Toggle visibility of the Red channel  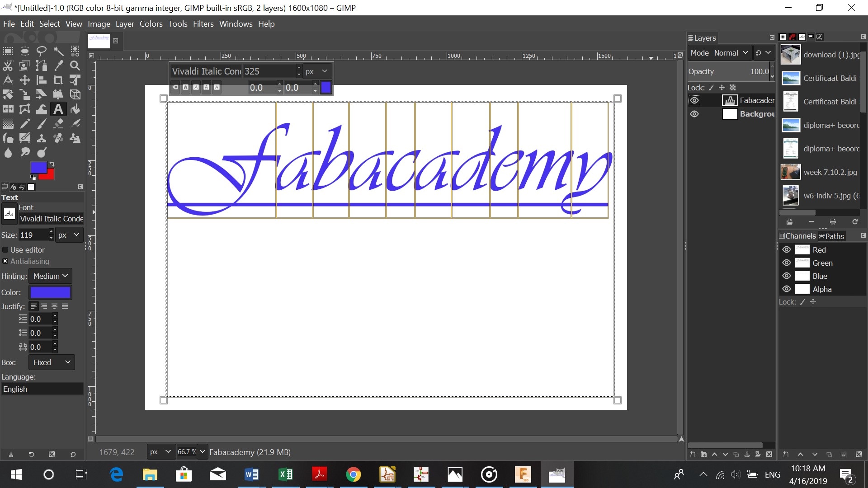click(x=787, y=250)
